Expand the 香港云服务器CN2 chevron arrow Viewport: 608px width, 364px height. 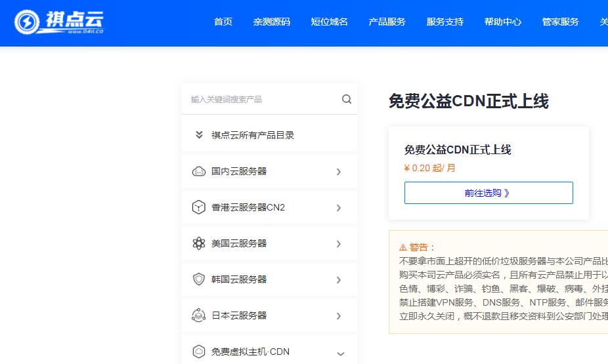coord(339,207)
